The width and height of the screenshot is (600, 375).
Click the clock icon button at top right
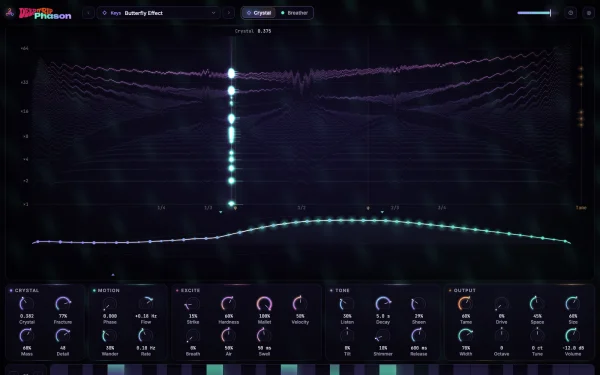(x=571, y=13)
